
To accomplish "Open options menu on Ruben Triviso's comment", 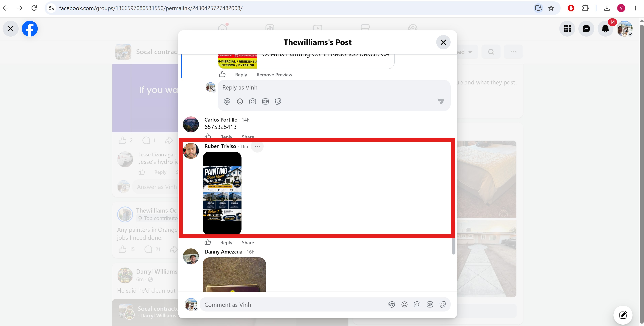I will tap(257, 146).
